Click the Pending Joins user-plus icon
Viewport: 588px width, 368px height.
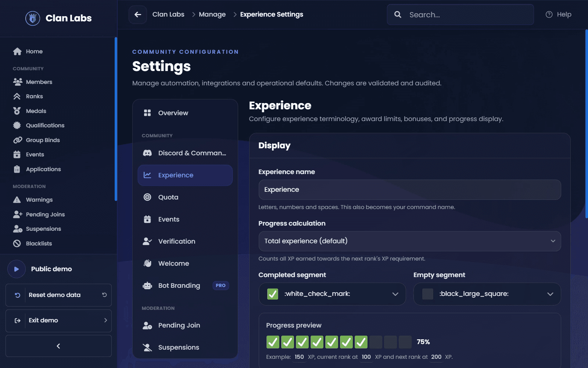[x=18, y=214]
